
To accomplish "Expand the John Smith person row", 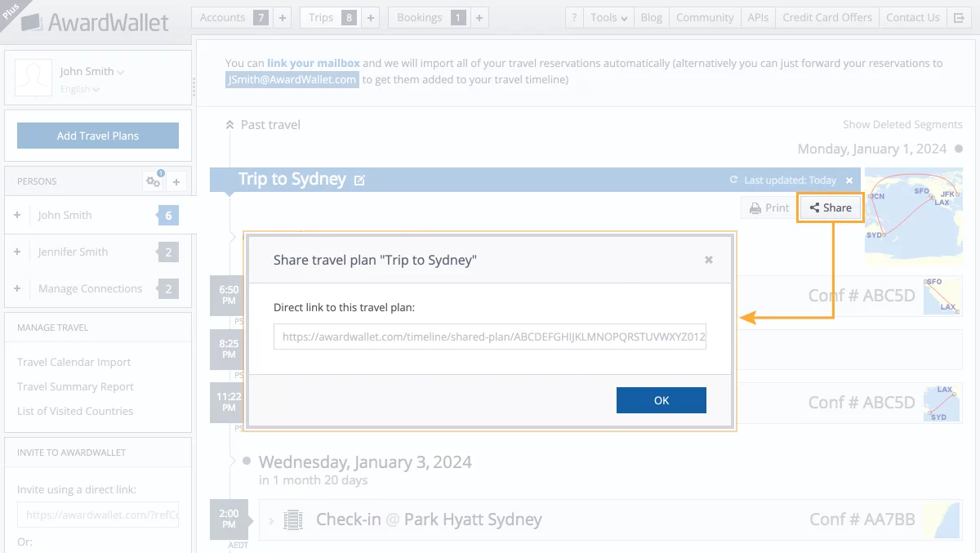I will coord(17,215).
